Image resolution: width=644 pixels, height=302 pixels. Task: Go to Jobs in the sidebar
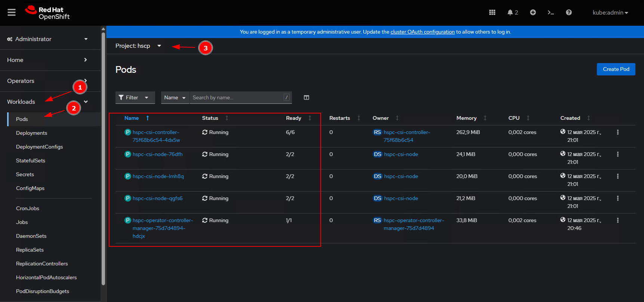[22, 222]
